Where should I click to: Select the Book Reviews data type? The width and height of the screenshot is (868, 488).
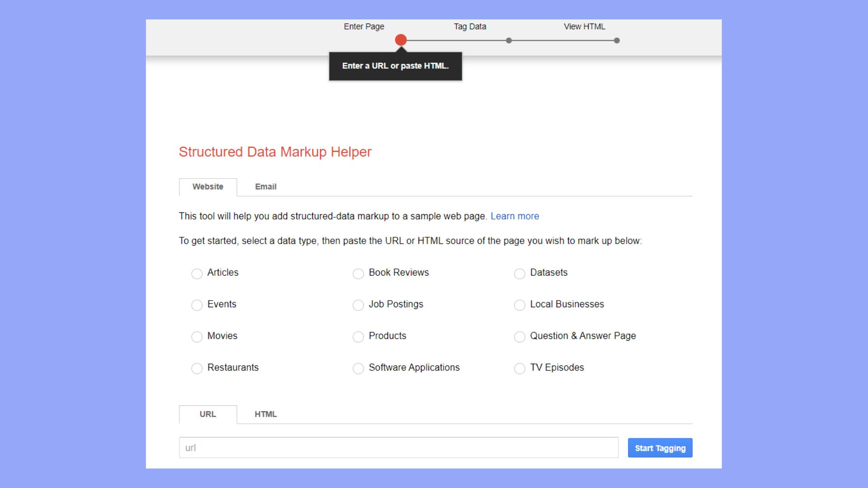pos(358,273)
